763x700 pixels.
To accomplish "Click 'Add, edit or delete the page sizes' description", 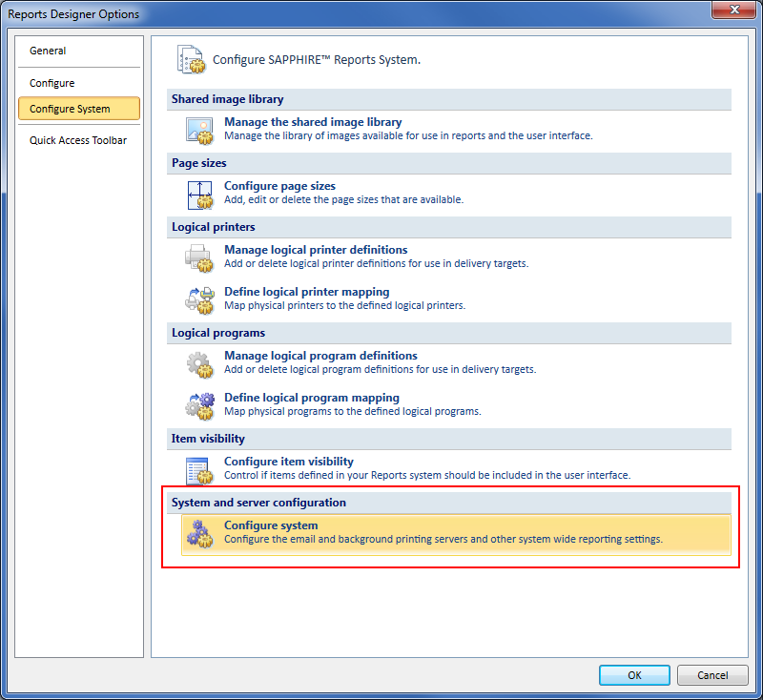I will coord(343,199).
